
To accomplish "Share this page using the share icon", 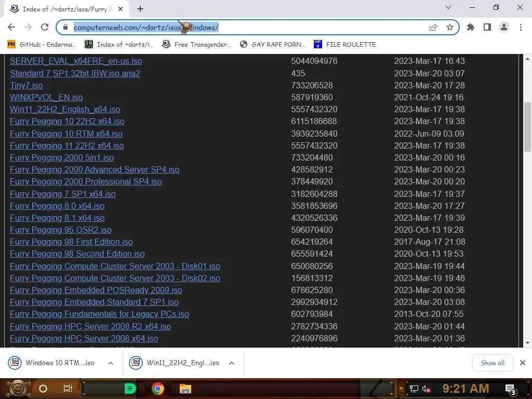I will point(433,28).
